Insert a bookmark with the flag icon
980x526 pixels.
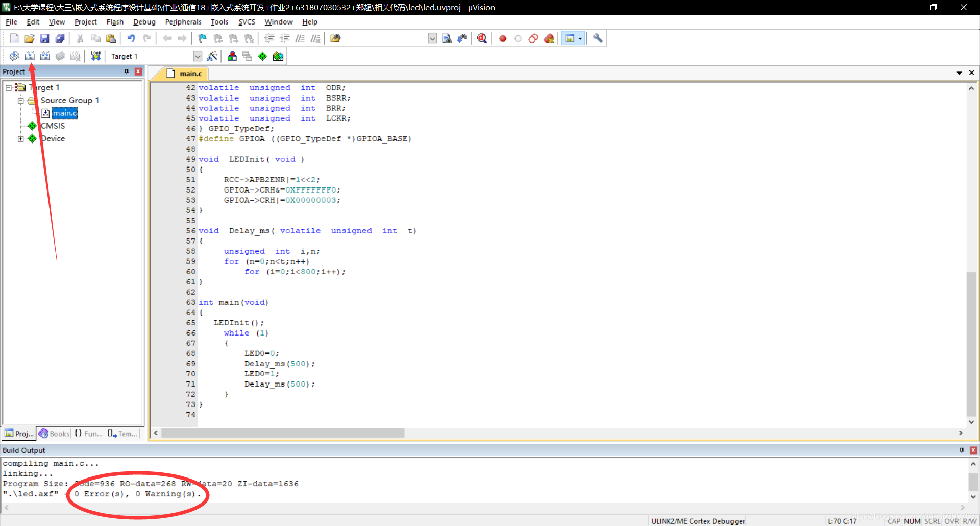[x=203, y=38]
